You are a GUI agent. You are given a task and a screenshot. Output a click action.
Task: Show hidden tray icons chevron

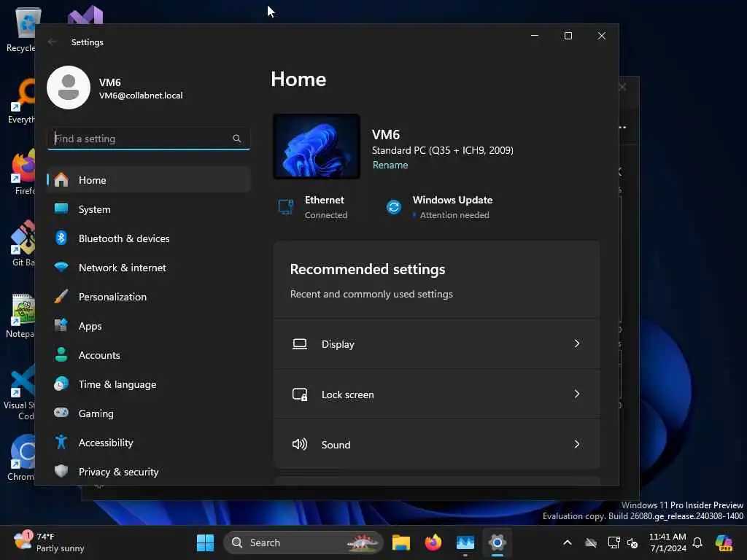[x=568, y=542]
